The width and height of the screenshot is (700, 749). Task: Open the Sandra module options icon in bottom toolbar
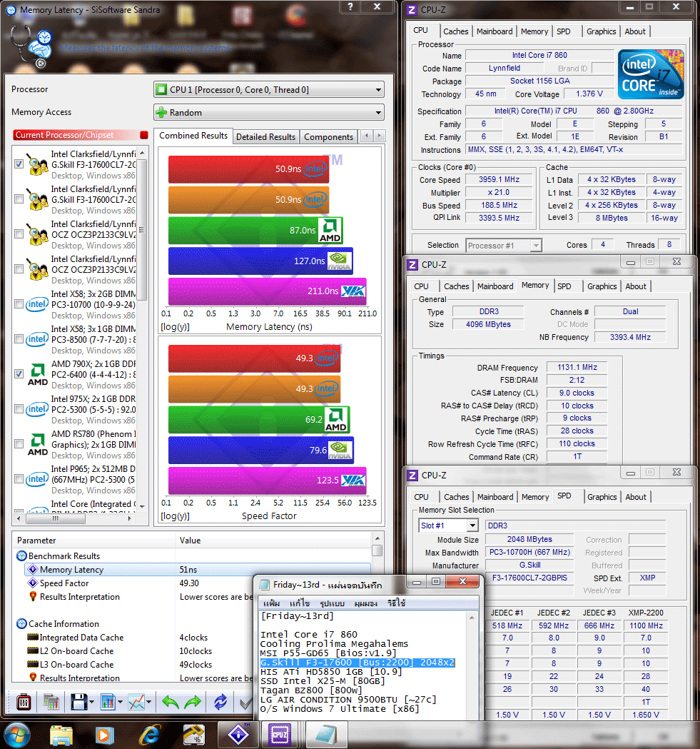[24, 702]
